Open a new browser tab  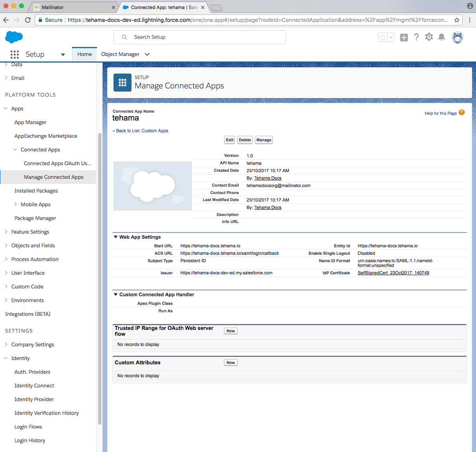click(x=216, y=8)
